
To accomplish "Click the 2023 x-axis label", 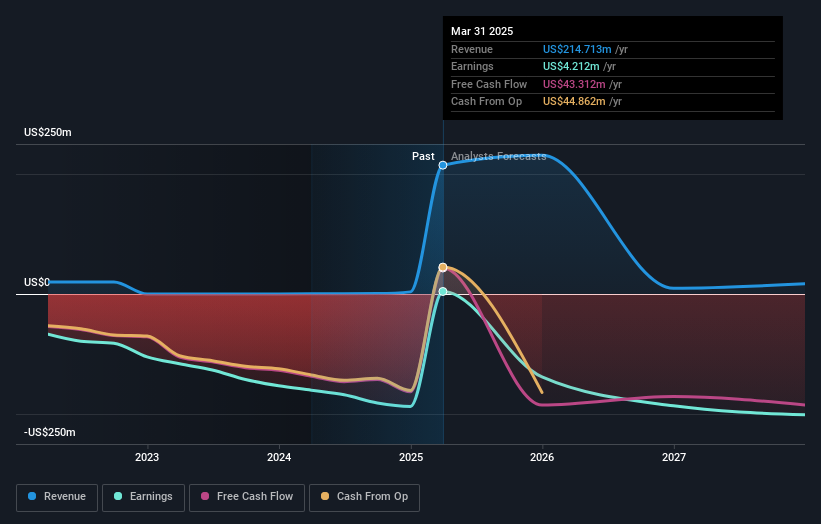I will [x=147, y=458].
